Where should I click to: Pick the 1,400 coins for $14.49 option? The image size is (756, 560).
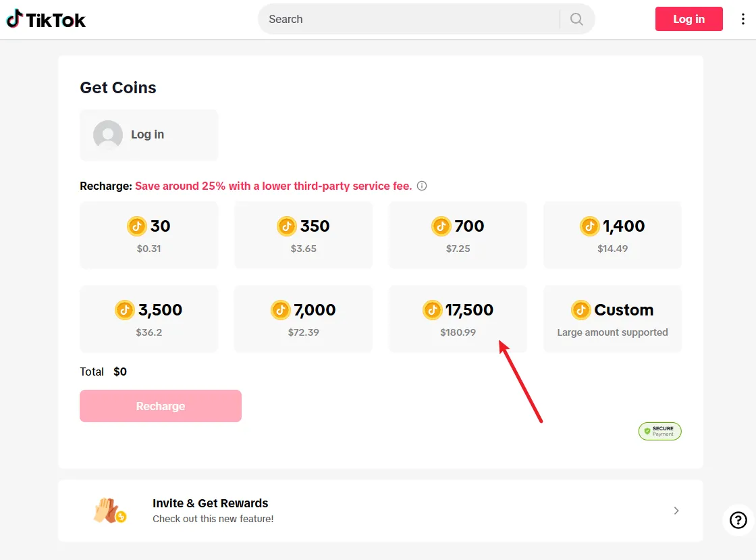pyautogui.click(x=612, y=235)
